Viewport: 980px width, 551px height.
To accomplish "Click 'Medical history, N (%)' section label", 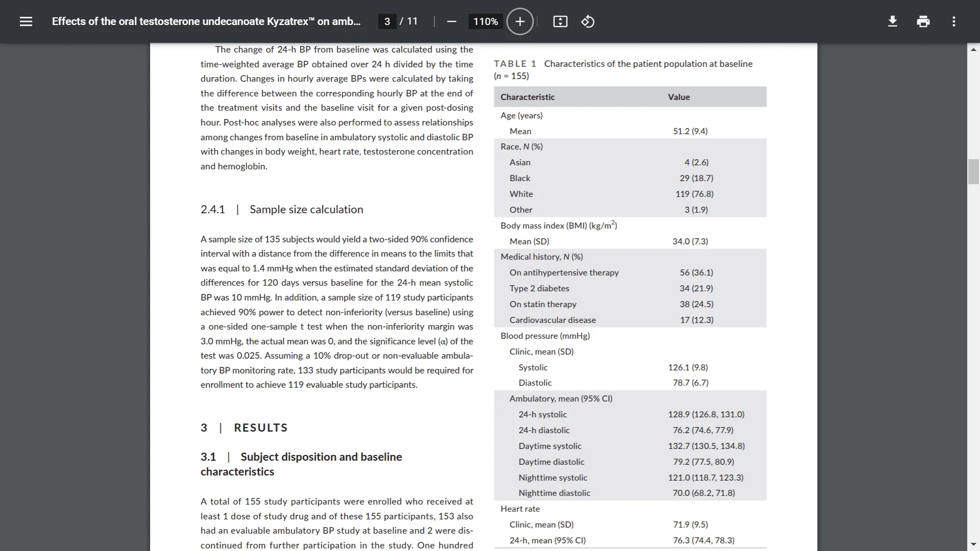I will 542,257.
